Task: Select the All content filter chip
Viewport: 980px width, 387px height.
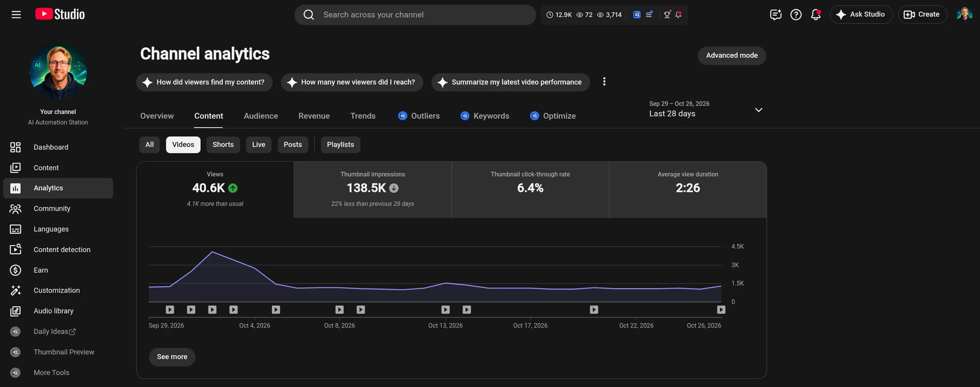Action: pos(149,145)
